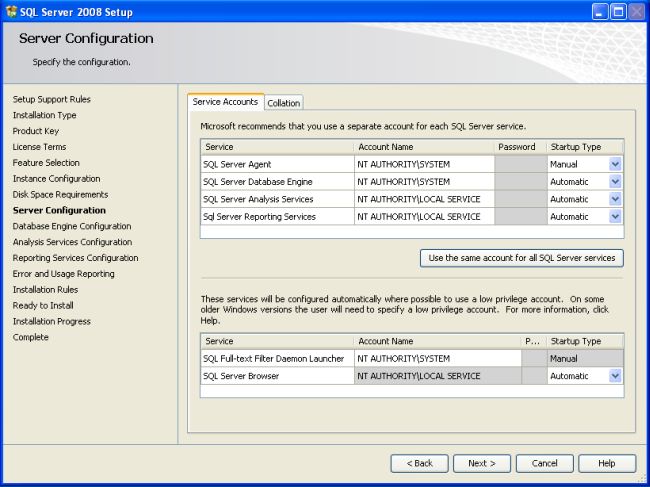650x487 pixels.
Task: Maximize the SQL Server 2008 Setup window
Action: point(618,12)
